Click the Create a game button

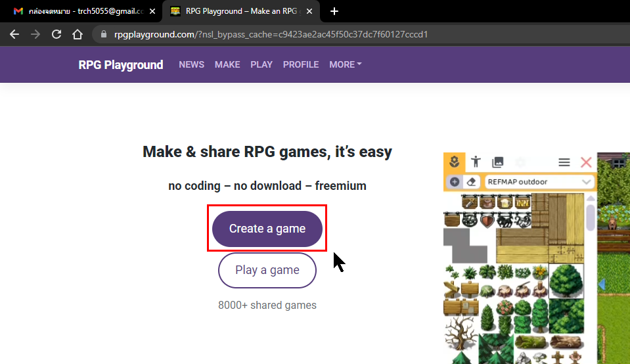point(267,229)
